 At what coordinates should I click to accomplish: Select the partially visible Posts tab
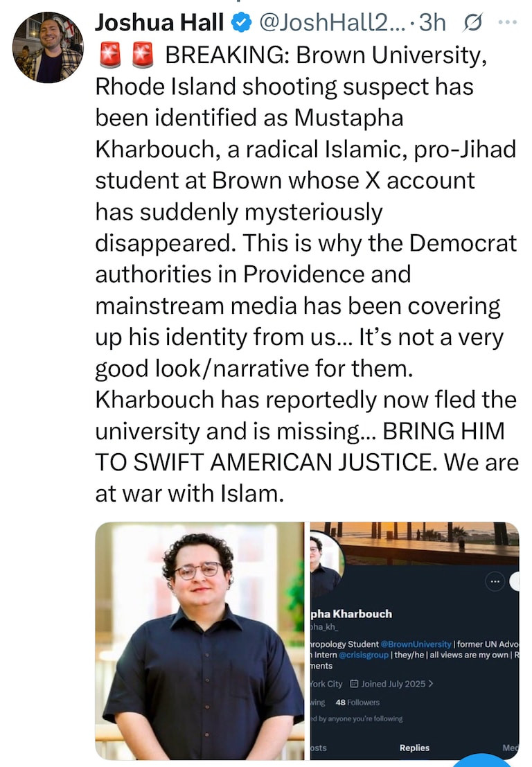[x=319, y=748]
